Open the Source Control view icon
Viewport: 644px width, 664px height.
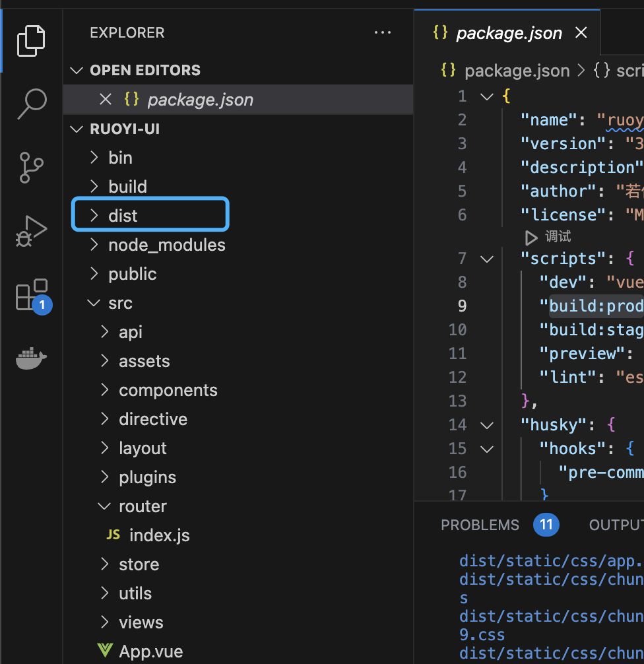tap(31, 167)
